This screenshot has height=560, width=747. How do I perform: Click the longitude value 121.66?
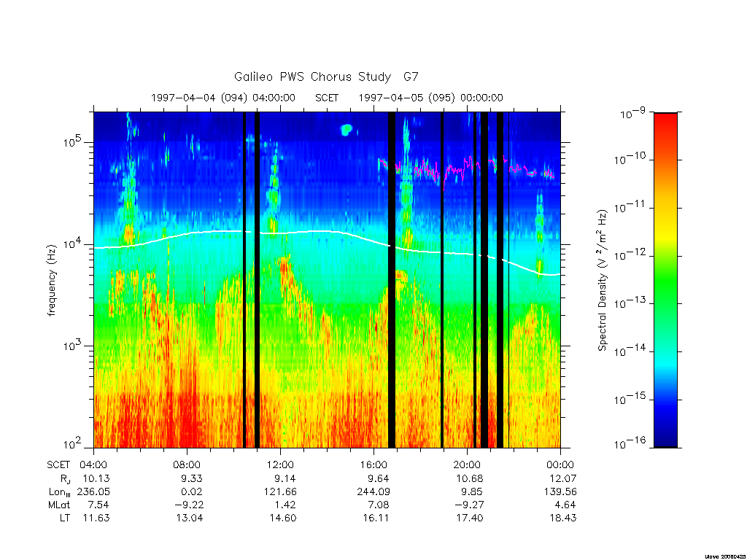(280, 491)
